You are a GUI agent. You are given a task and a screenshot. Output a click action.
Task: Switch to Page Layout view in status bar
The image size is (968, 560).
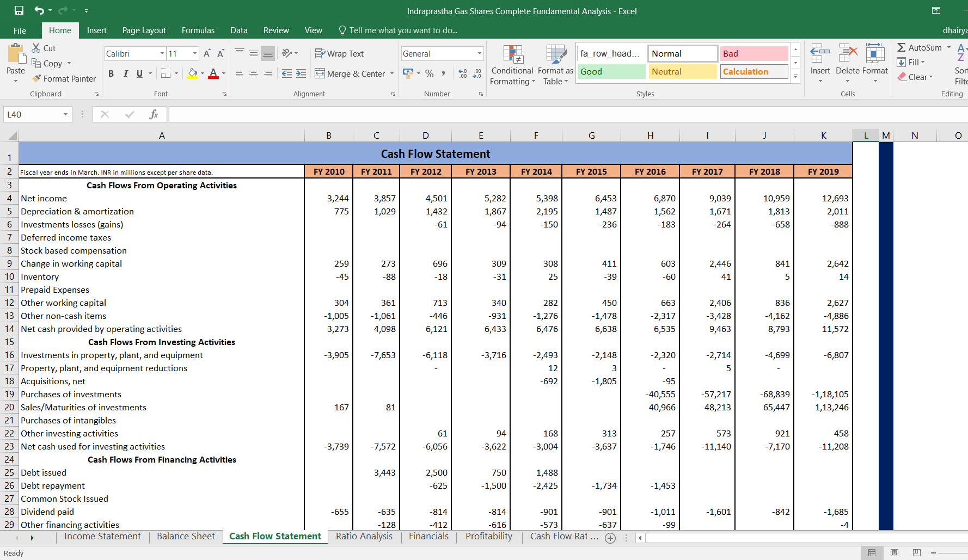pos(894,552)
